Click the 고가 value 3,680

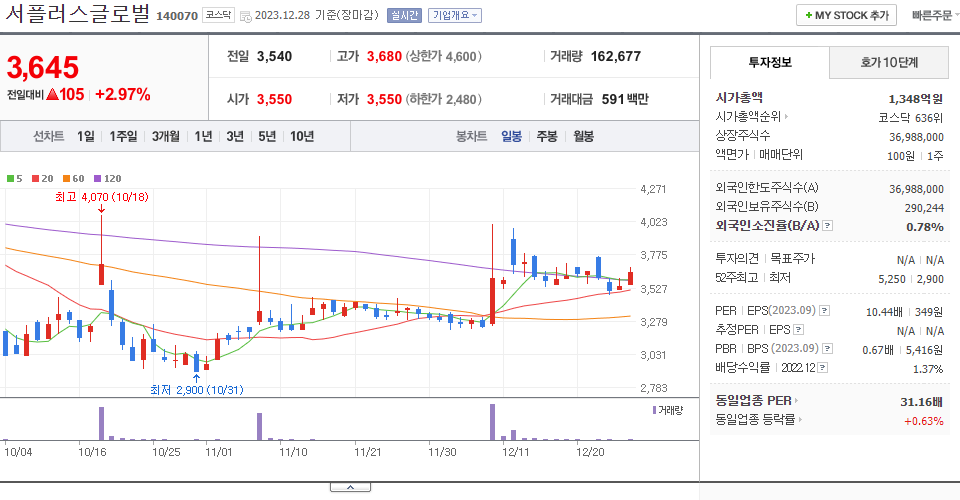point(384,56)
